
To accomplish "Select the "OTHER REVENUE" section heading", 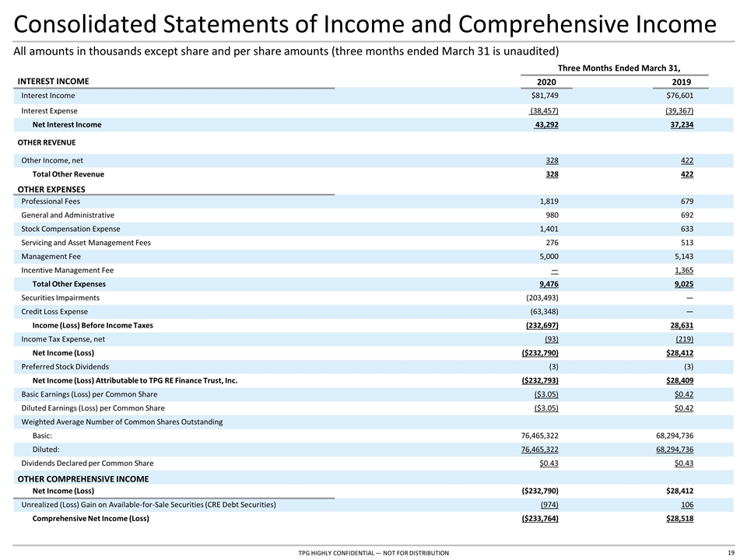I will coord(47,142).
